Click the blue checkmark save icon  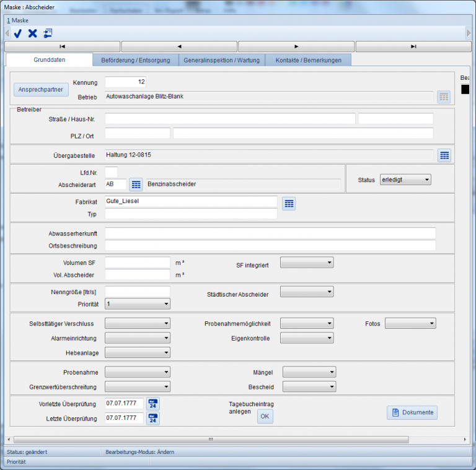click(x=18, y=33)
